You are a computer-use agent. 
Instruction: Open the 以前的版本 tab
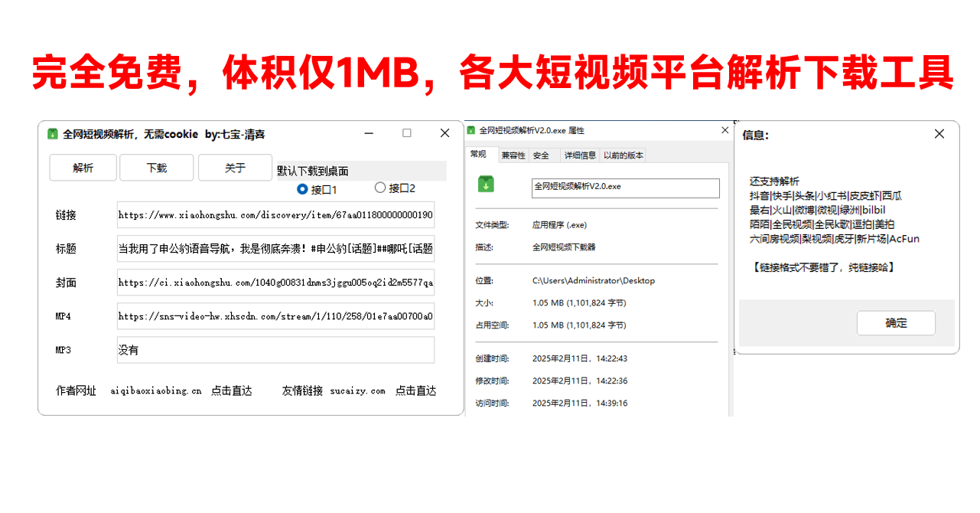point(623,155)
